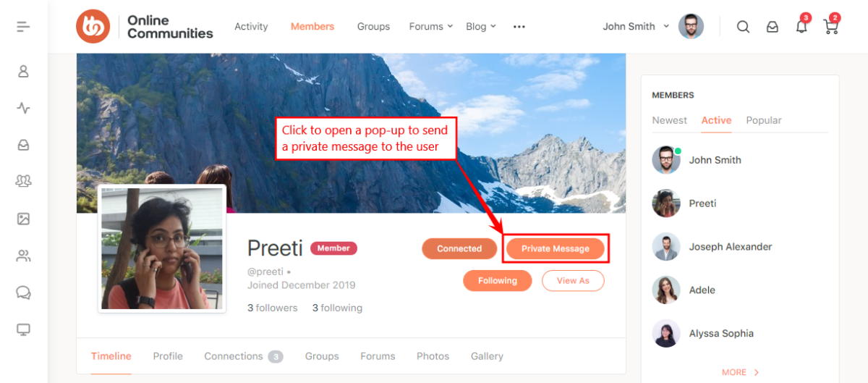The height and width of the screenshot is (383, 868).
Task: Toggle the Connected button for Preeti
Action: click(459, 248)
